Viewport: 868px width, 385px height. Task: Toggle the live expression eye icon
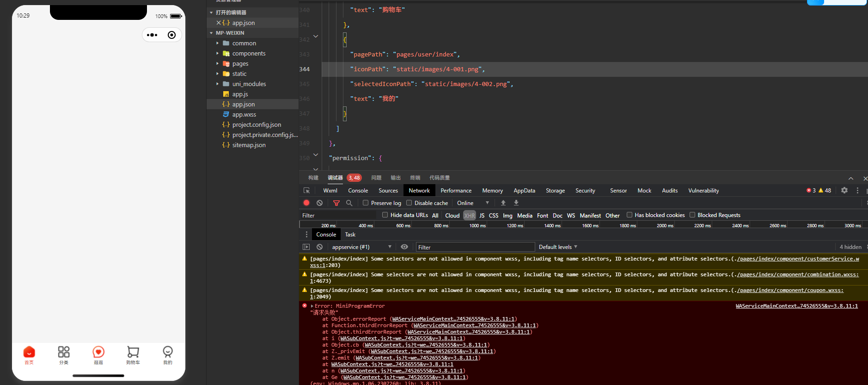pos(404,247)
